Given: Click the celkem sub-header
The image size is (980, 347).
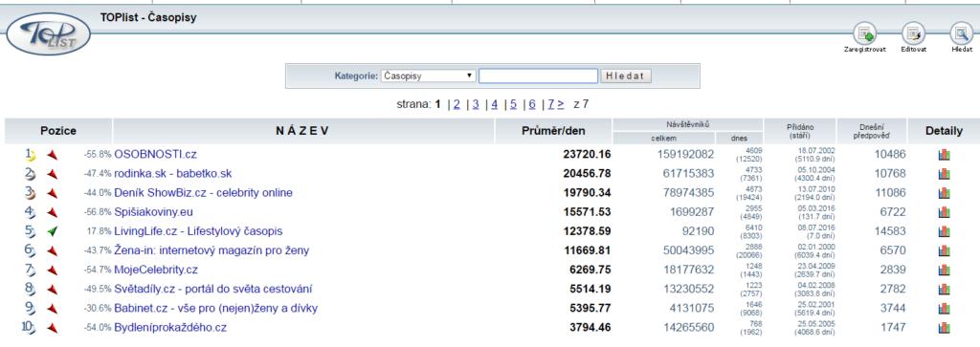Looking at the screenshot, I should (664, 139).
